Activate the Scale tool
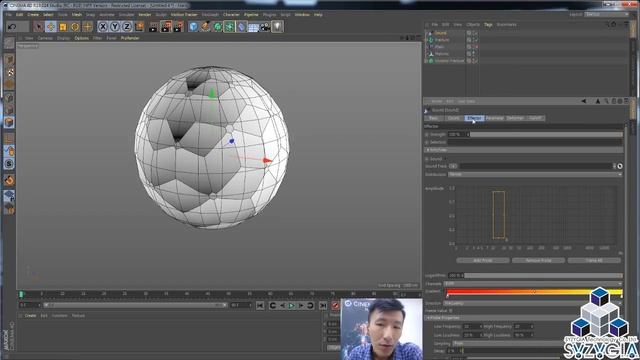This screenshot has height=360, width=640. click(x=63, y=27)
